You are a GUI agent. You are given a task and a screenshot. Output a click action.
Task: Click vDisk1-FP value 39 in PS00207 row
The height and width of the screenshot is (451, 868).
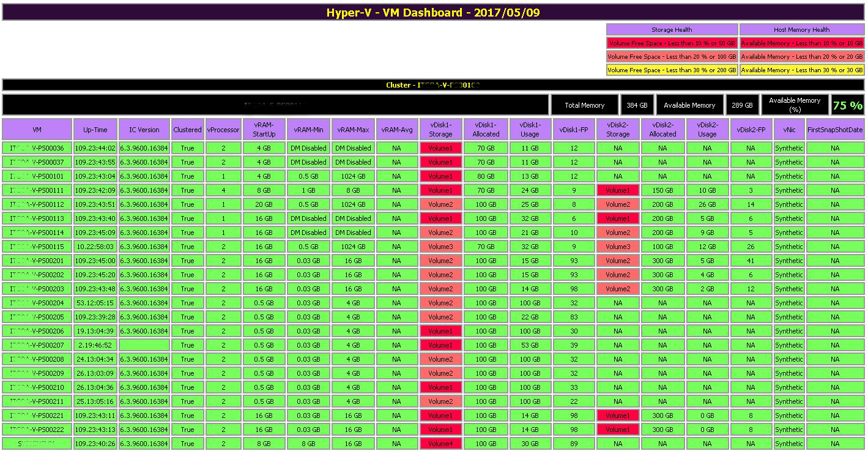click(574, 345)
